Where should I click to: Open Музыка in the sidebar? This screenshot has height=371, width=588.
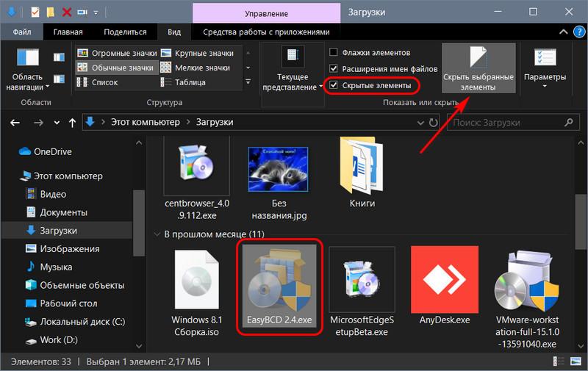click(x=49, y=267)
